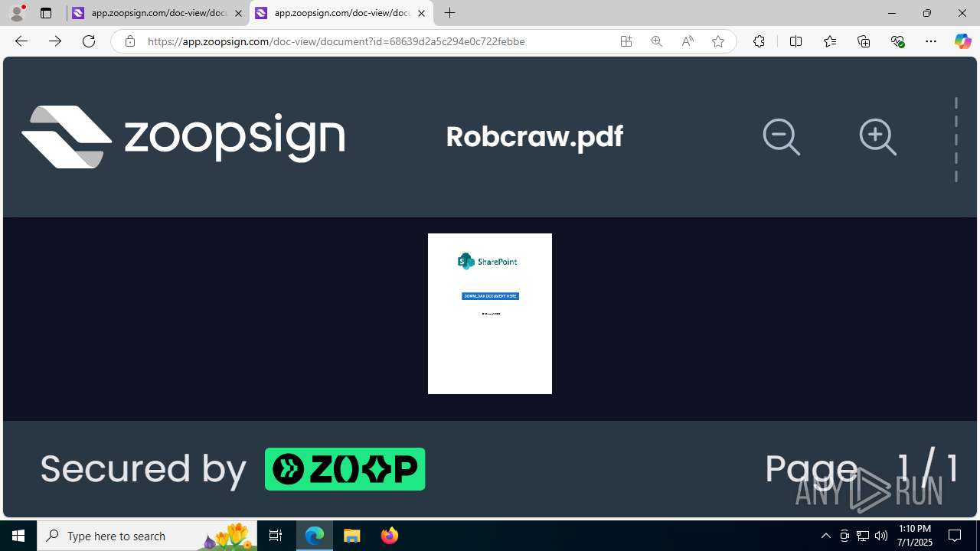Open Firefox from taskbar

(x=390, y=536)
